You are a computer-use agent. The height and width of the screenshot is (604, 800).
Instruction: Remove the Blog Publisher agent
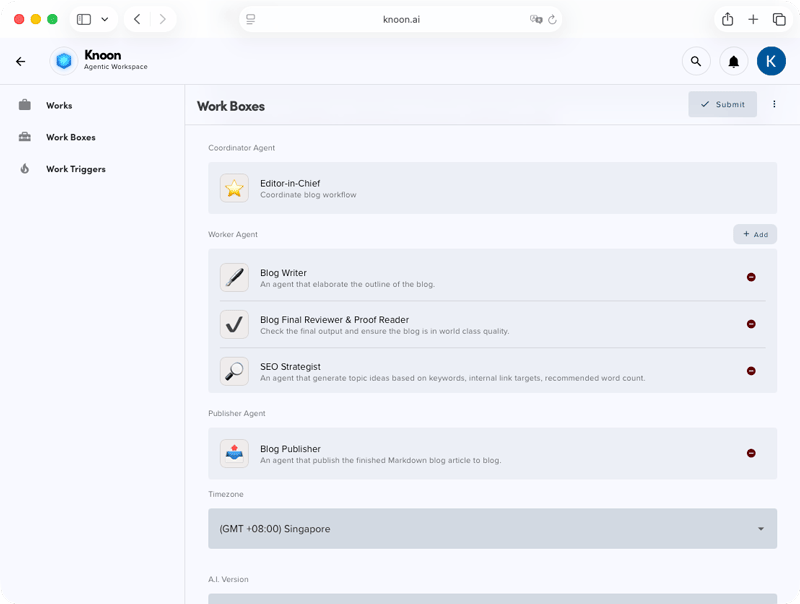pyautogui.click(x=751, y=452)
